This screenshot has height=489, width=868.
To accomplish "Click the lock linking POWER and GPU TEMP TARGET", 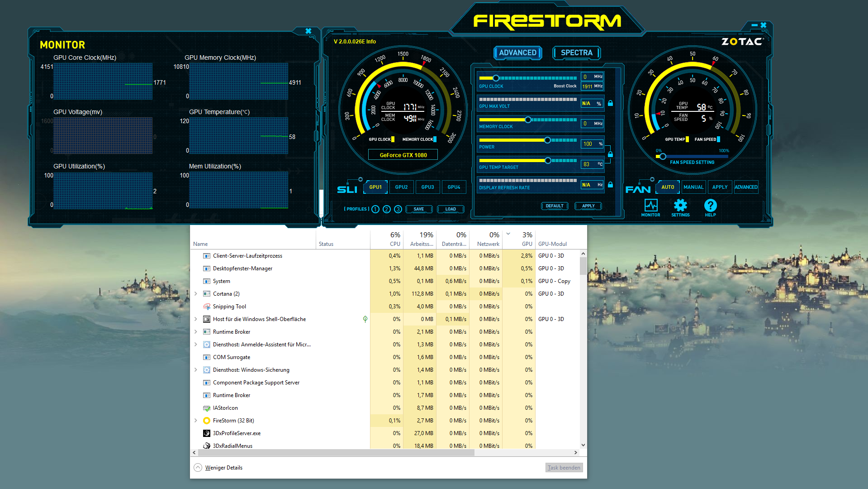I will [x=610, y=154].
